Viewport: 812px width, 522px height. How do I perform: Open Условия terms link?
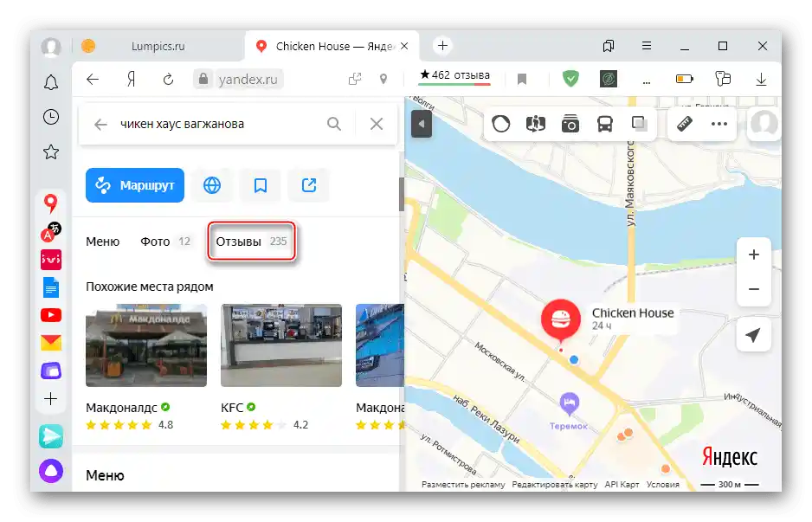pos(662,485)
